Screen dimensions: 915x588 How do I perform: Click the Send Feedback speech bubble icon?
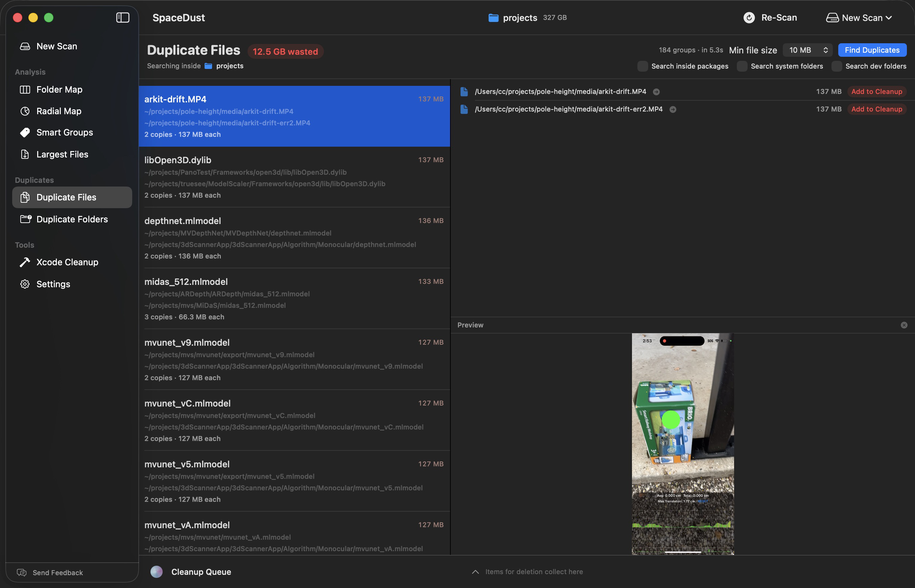[22, 572]
